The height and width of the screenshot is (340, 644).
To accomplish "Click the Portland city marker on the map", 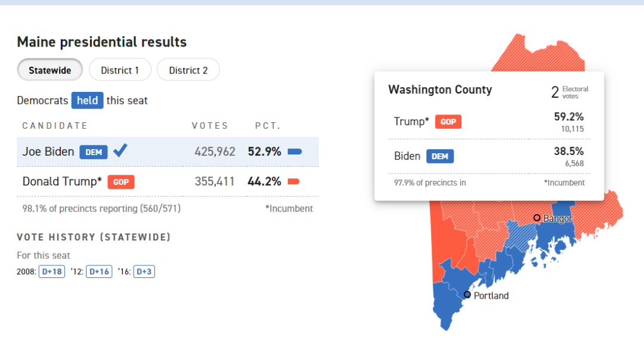I will 467,295.
